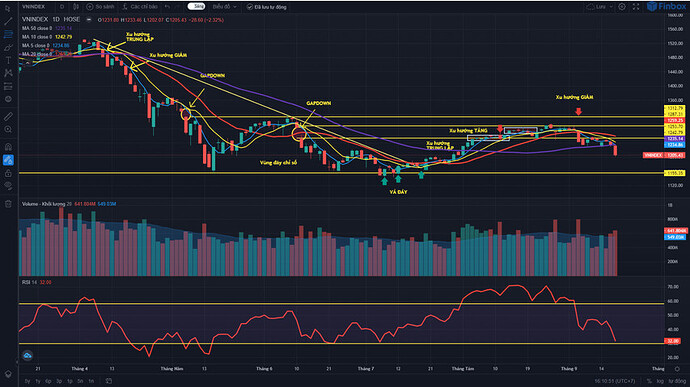This screenshot has width=690, height=387.
Task: Toggle Đã lưu tự động autosave checkbox
Action: 267,7
